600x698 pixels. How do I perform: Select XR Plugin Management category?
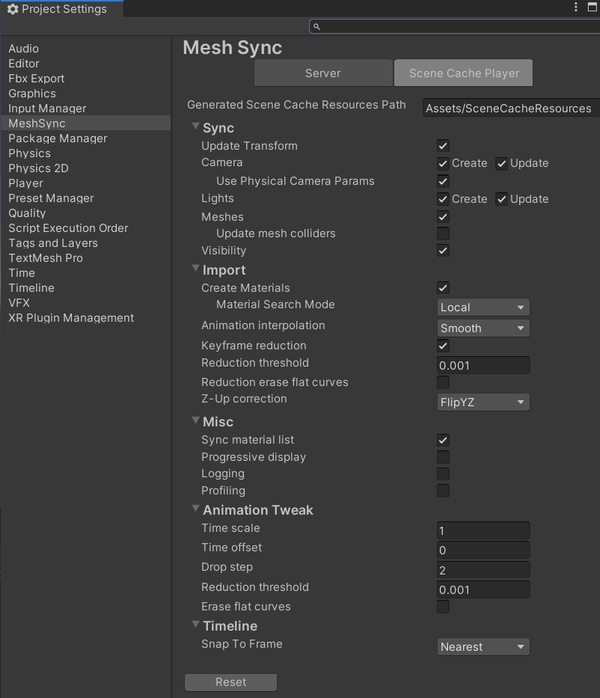70,318
